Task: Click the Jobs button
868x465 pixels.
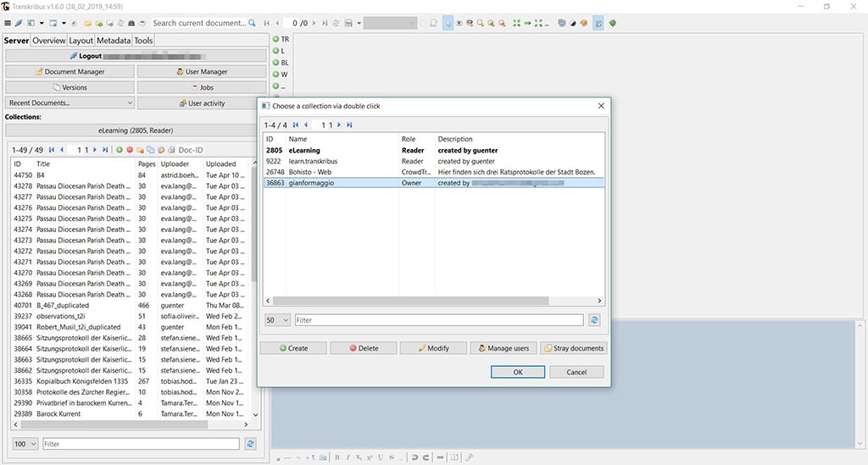Action: (202, 87)
